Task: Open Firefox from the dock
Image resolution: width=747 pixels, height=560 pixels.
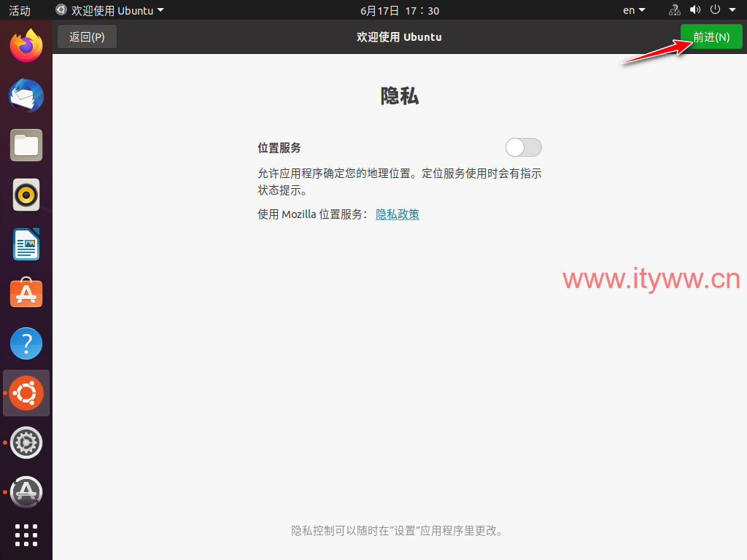Action: tap(26, 46)
